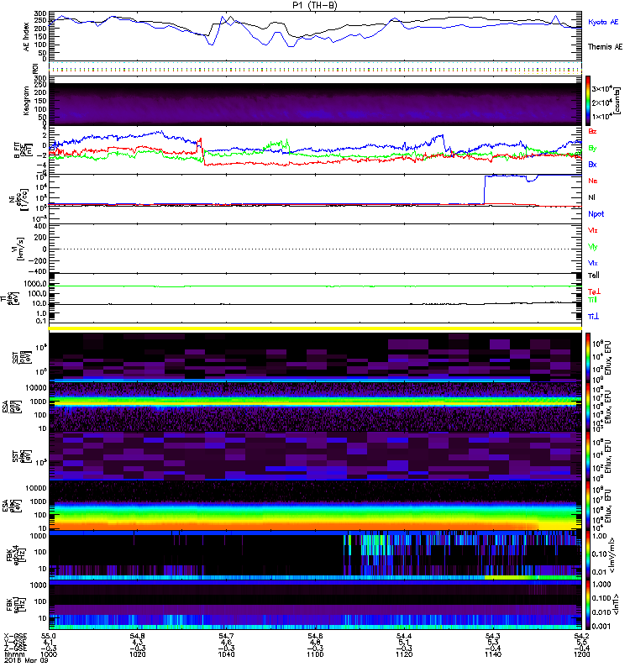630x672 pixels.
Task: Click the [counts] color bar label
Action: [617, 101]
